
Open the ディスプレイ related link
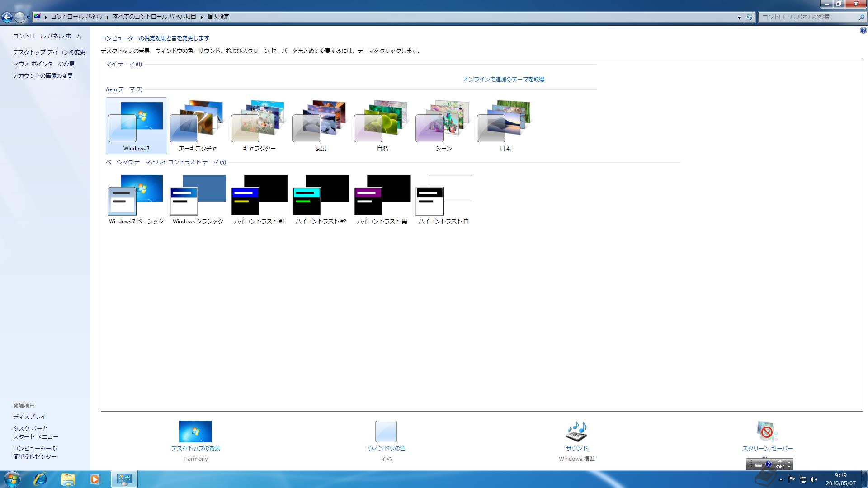click(x=29, y=417)
